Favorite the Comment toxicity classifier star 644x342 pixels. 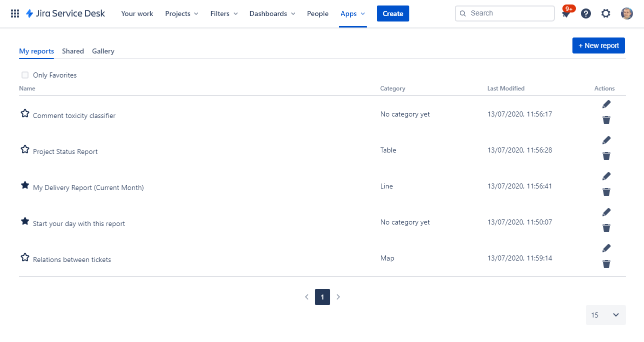coord(25,113)
